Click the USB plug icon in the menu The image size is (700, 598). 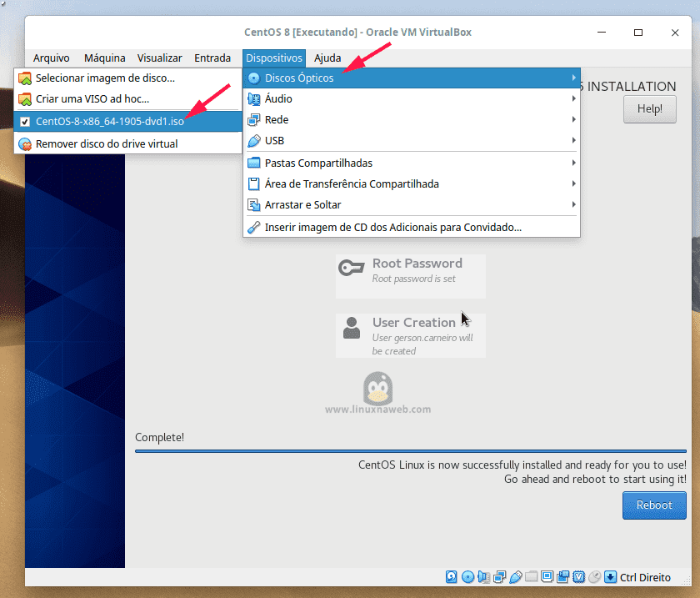(253, 141)
